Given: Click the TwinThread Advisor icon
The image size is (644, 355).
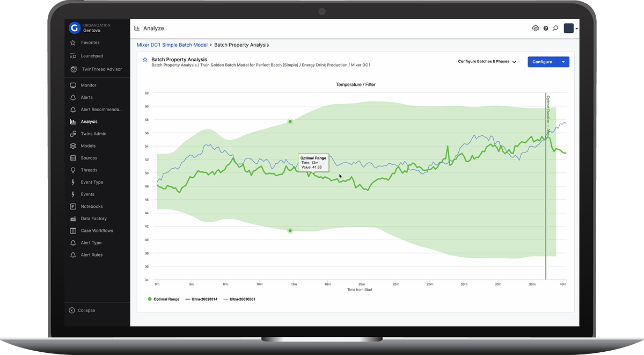Looking at the screenshot, I should (x=73, y=69).
